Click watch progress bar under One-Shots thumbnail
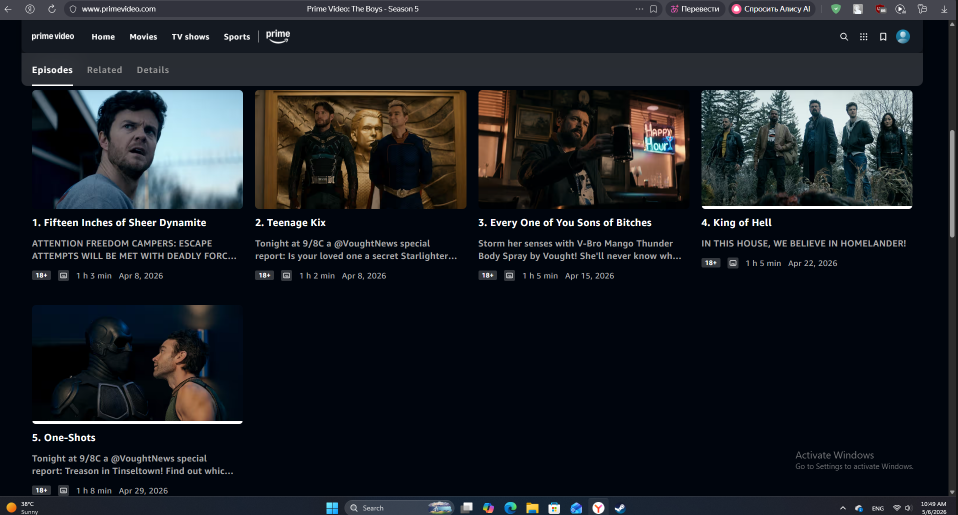The image size is (958, 515). point(137,422)
